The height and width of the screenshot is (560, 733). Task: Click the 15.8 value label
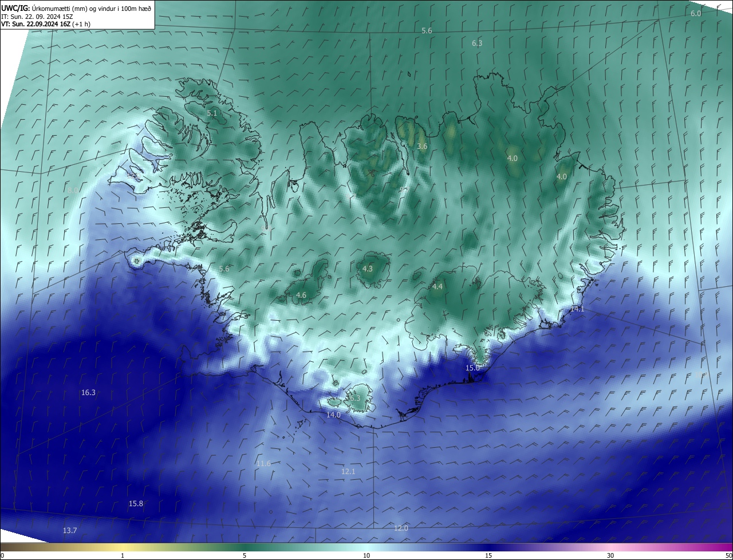[x=136, y=504]
